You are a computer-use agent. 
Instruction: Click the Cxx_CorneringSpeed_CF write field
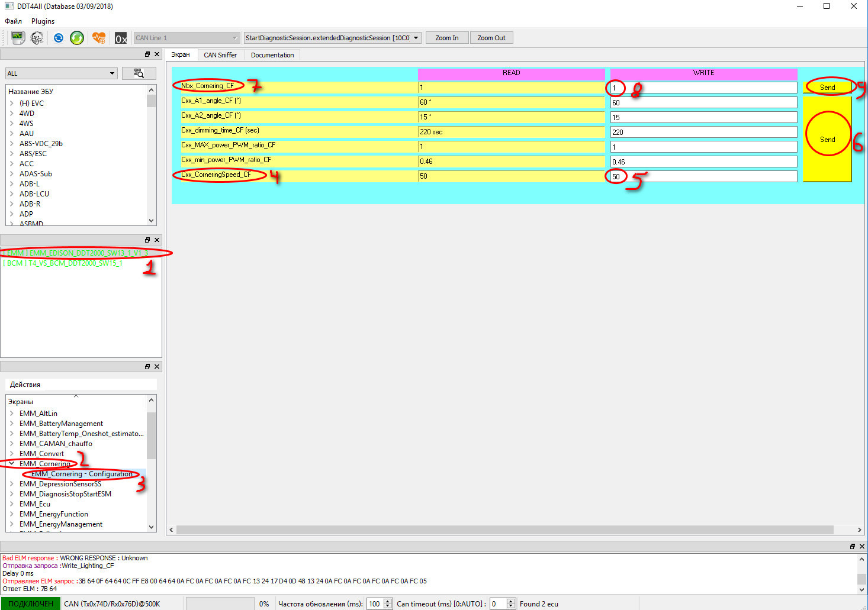point(703,176)
